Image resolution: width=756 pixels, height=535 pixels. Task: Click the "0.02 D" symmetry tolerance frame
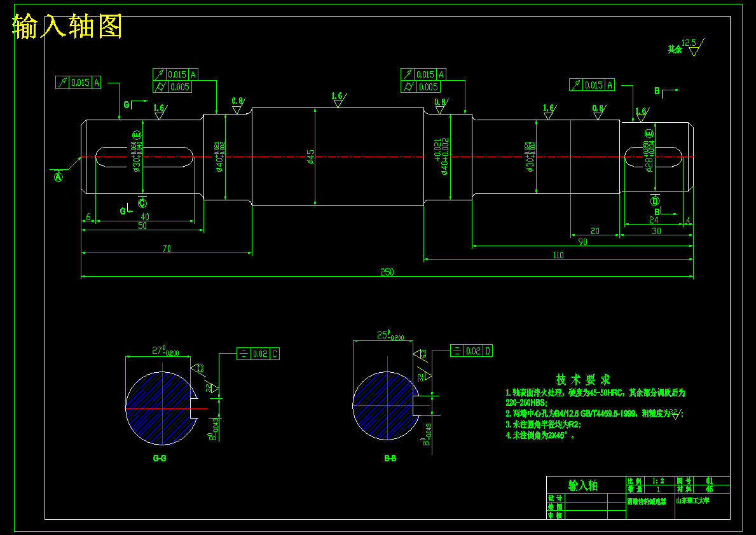click(x=471, y=351)
